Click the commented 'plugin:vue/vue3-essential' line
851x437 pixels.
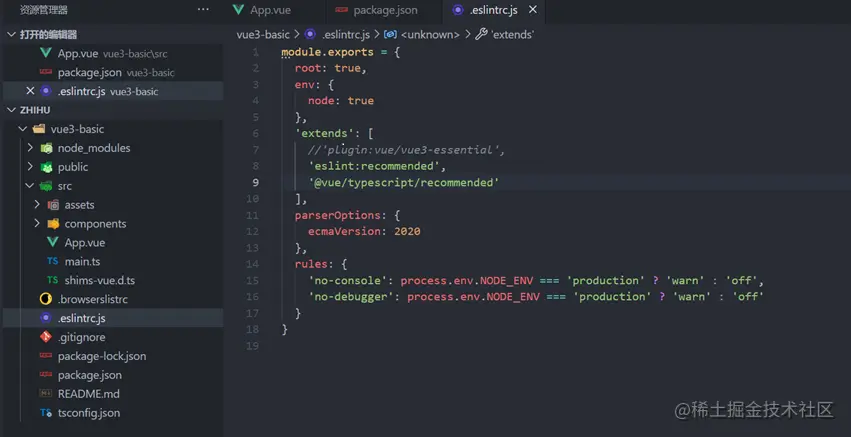click(x=407, y=150)
